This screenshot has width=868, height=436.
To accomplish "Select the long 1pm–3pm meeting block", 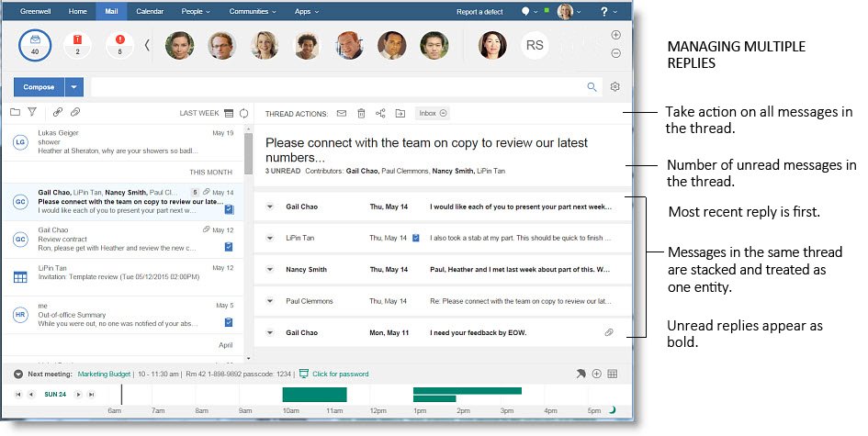I will (468, 391).
